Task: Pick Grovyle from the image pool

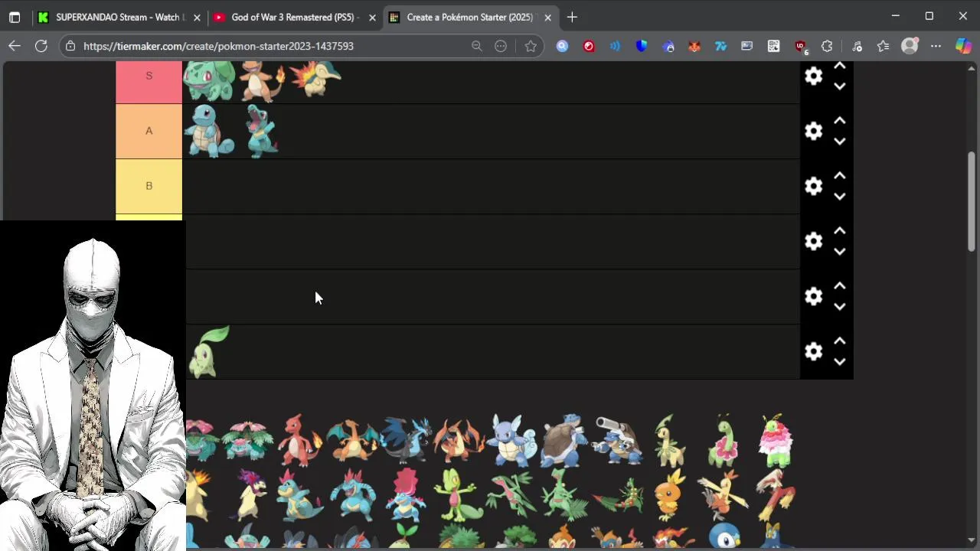Action: (x=511, y=495)
